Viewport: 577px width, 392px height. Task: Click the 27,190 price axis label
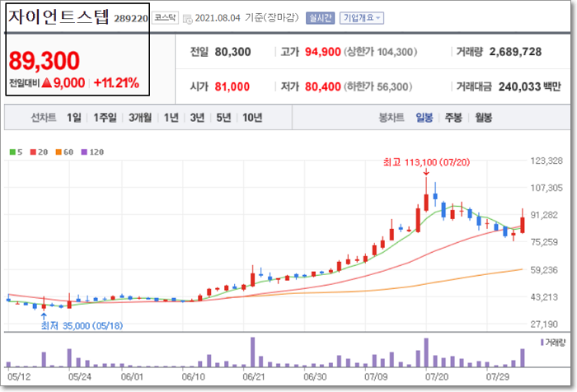click(544, 324)
